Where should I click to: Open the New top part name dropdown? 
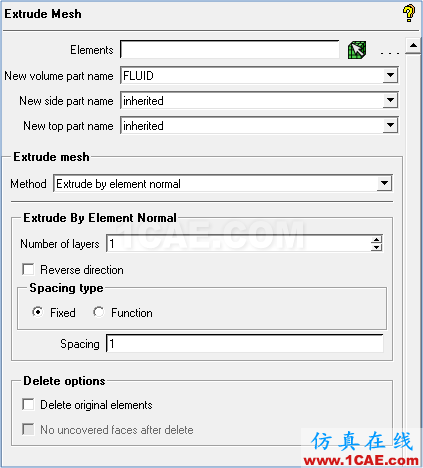tap(390, 126)
